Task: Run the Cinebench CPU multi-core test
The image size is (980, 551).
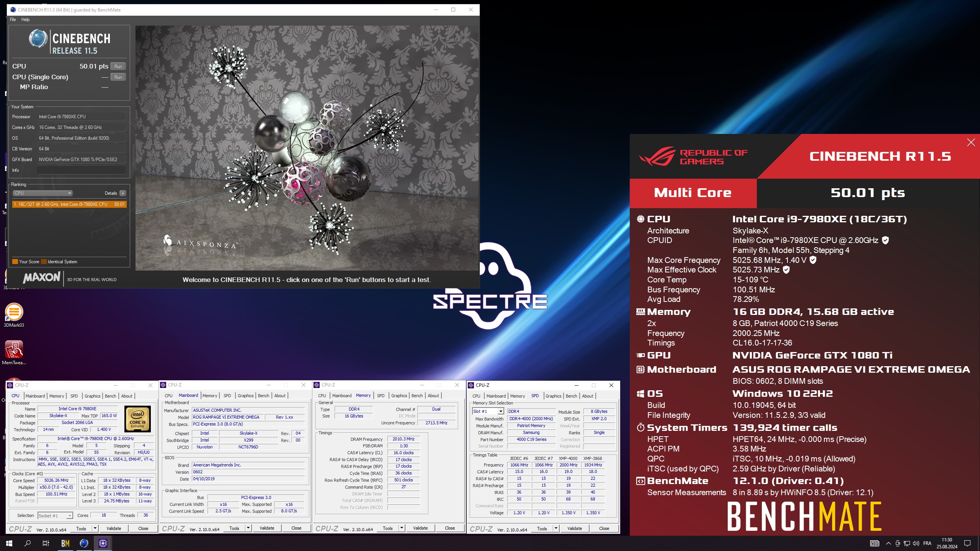Action: 118,66
